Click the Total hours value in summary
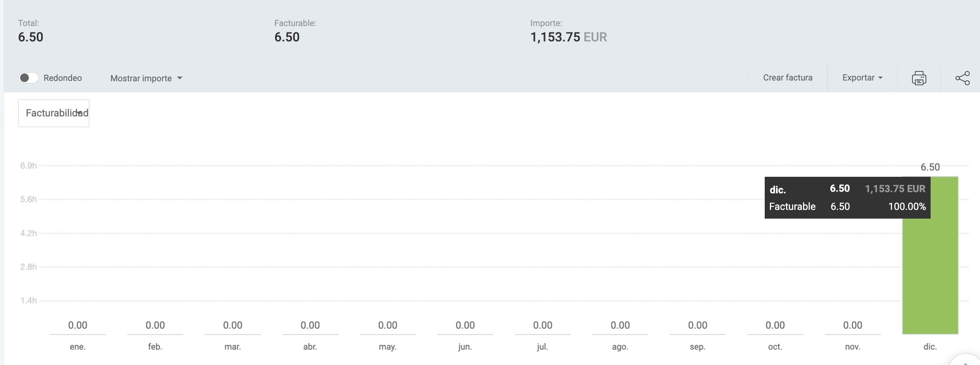This screenshot has width=980, height=365. tap(31, 37)
